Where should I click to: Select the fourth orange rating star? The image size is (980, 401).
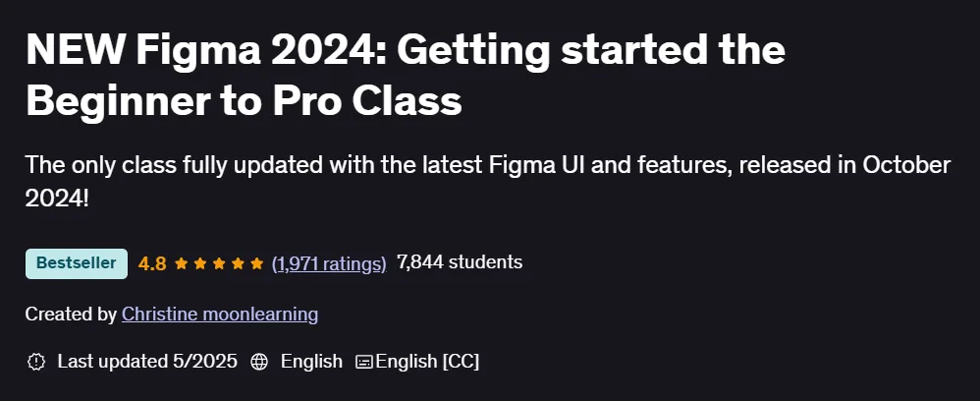[x=238, y=263]
